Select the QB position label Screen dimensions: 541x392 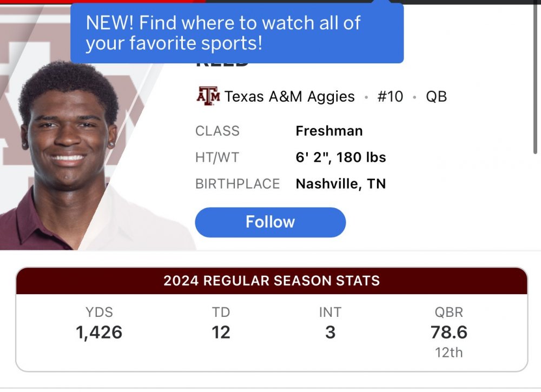[x=436, y=97]
